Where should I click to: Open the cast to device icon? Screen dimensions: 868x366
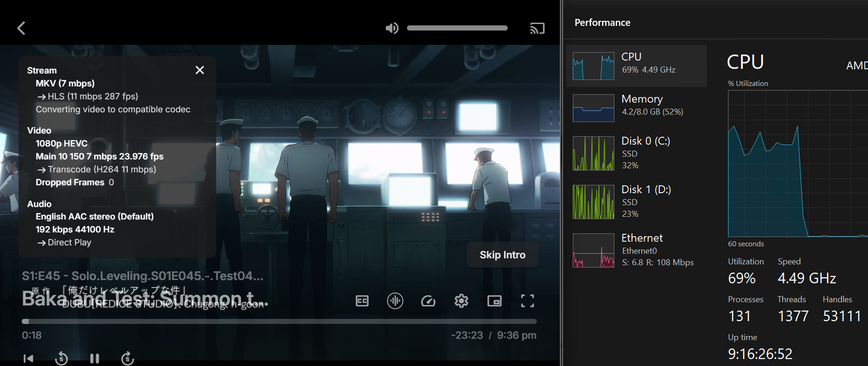(537, 28)
